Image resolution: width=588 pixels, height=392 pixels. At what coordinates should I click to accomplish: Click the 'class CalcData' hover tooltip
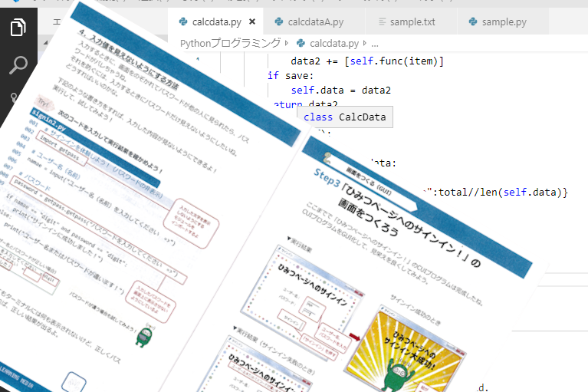(345, 117)
